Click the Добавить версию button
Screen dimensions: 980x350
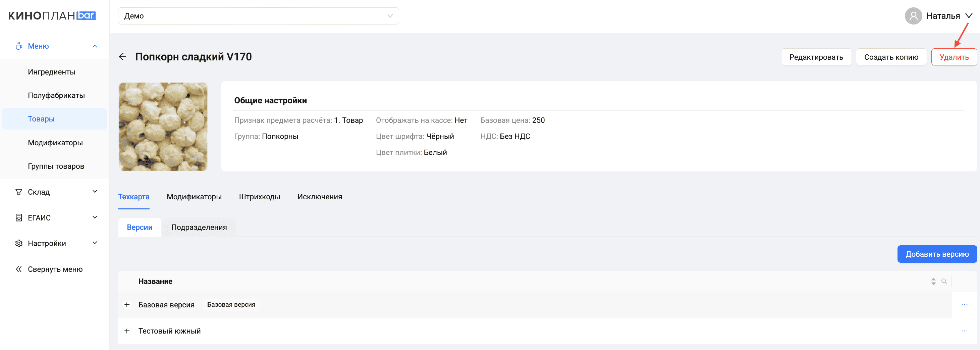(x=937, y=254)
